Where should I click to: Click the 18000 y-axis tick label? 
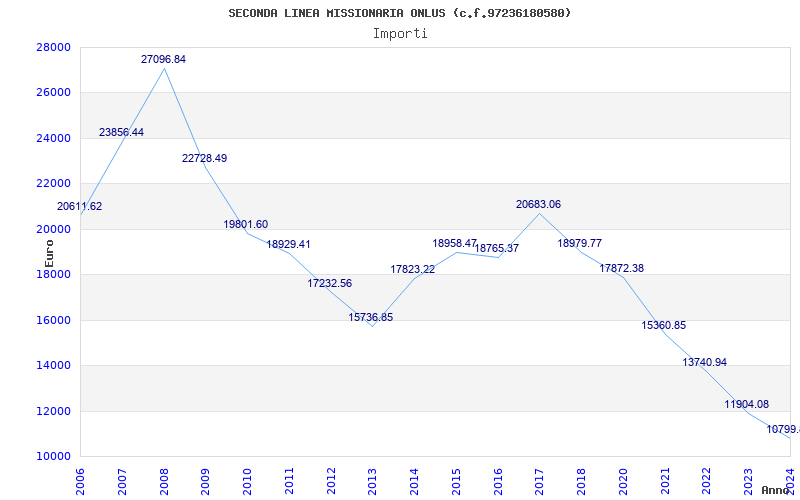point(53,274)
